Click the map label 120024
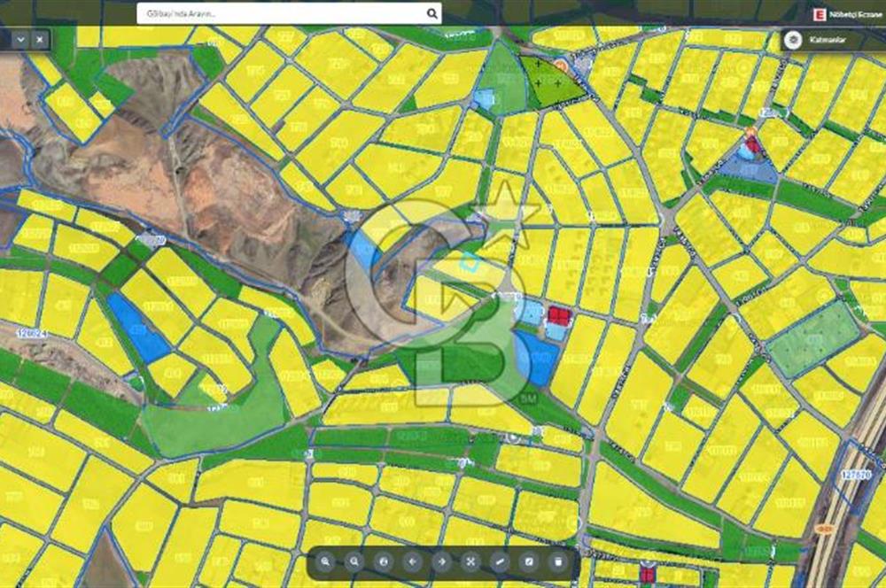Image resolution: width=886 pixels, height=588 pixels. coord(33,335)
